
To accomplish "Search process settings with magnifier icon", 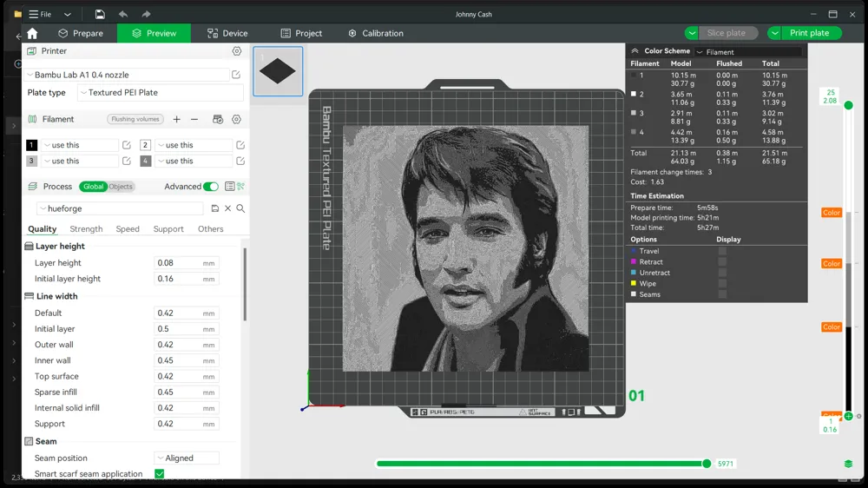I will pos(240,208).
